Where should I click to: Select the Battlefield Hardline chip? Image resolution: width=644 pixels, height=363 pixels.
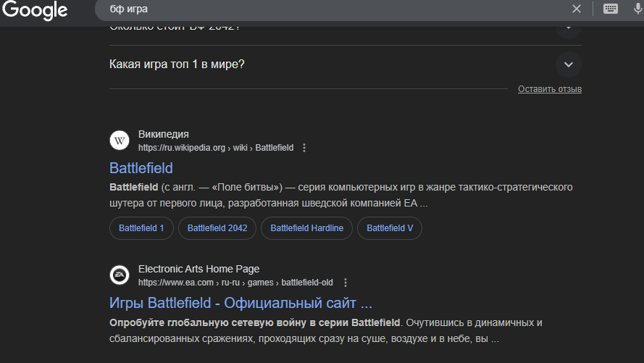tap(306, 228)
